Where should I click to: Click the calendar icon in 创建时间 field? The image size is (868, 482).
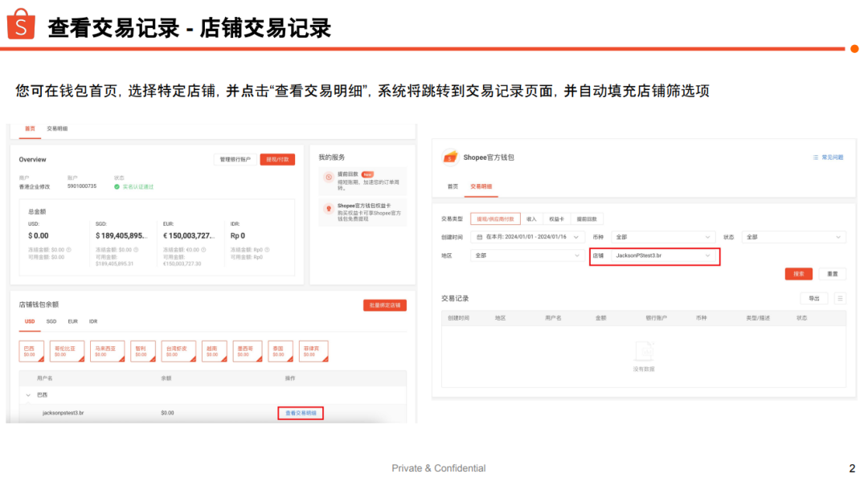tap(480, 237)
